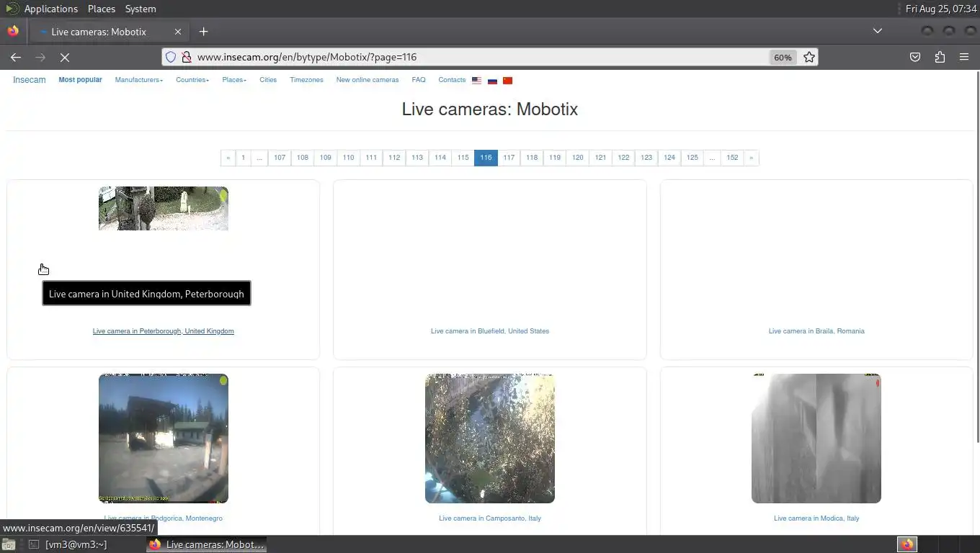Click the URL address bar

coord(479,57)
